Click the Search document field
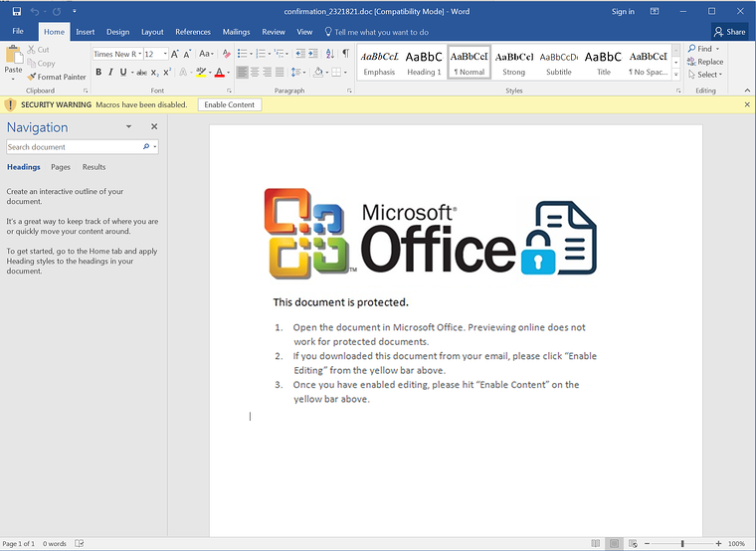 coord(75,147)
